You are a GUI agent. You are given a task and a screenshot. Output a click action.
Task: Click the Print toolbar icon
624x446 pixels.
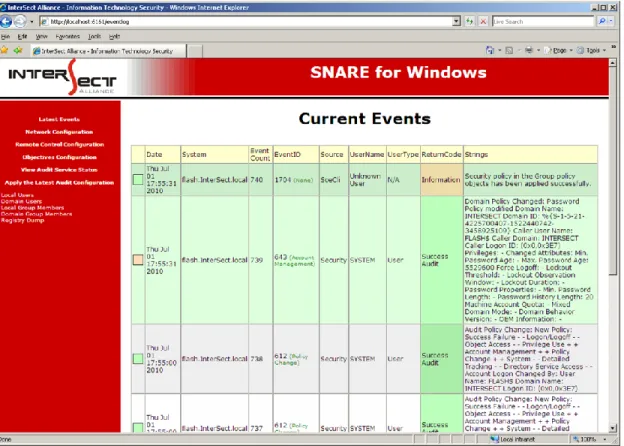tap(528, 51)
